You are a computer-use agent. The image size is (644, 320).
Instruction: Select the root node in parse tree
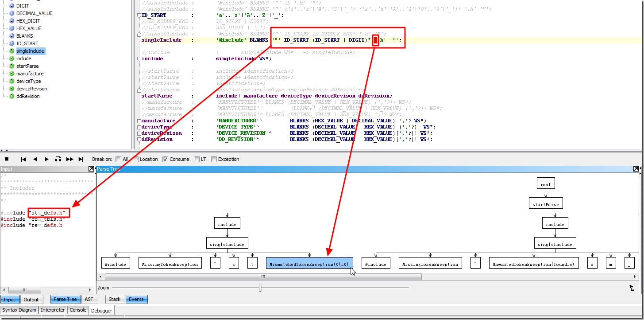click(546, 183)
